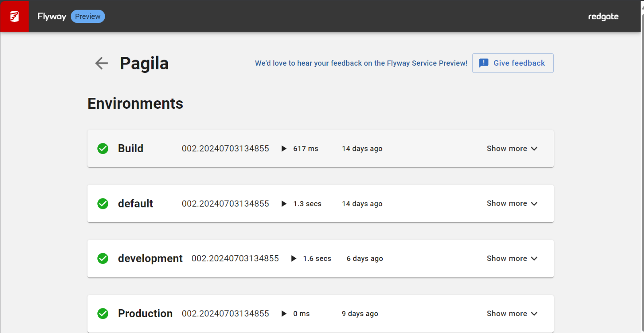Expand Show more for default environment
Screen dimensions: 644x333
pyautogui.click(x=512, y=203)
